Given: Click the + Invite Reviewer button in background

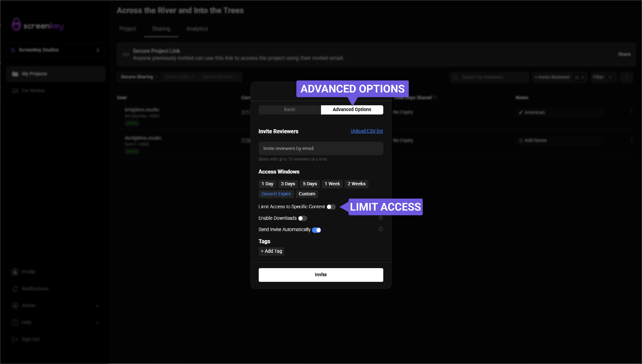Looking at the screenshot, I should [559, 77].
